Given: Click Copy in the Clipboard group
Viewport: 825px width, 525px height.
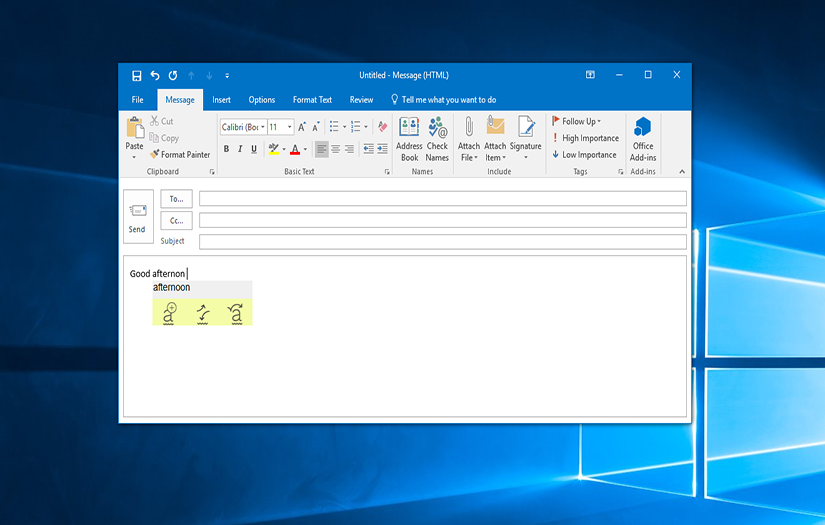Looking at the screenshot, I should click(164, 138).
